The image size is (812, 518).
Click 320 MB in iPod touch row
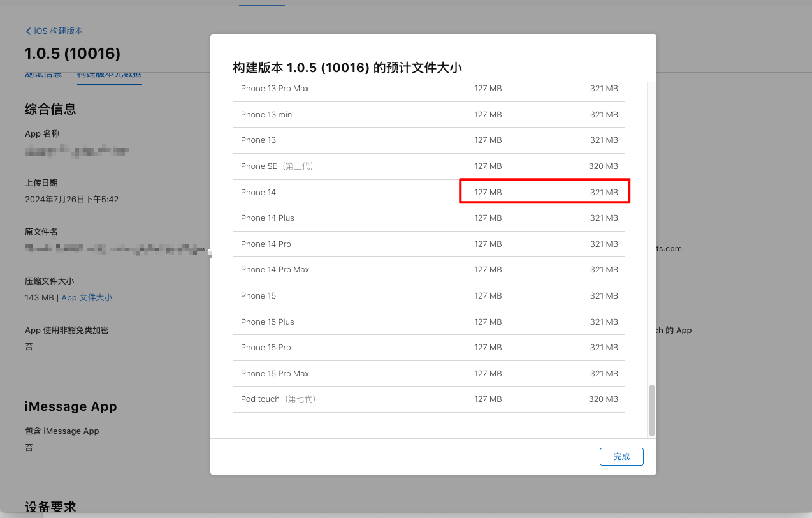click(604, 399)
